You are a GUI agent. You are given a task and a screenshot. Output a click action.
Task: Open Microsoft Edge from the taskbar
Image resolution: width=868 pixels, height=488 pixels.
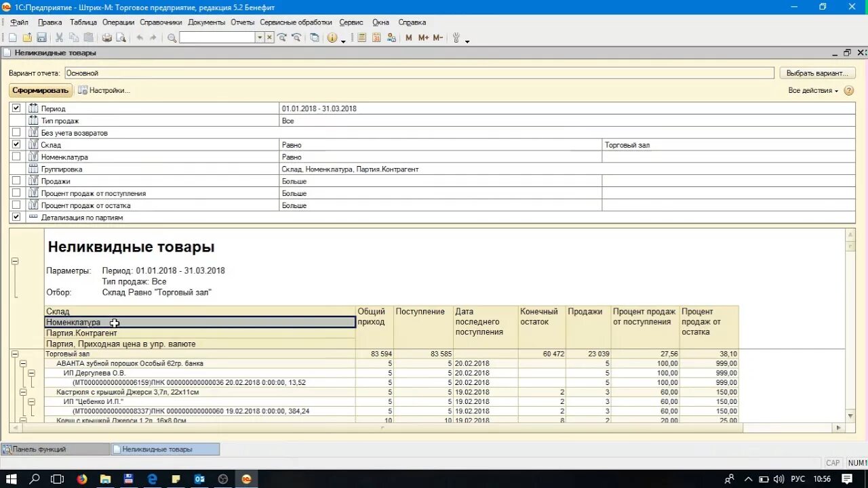153,479
